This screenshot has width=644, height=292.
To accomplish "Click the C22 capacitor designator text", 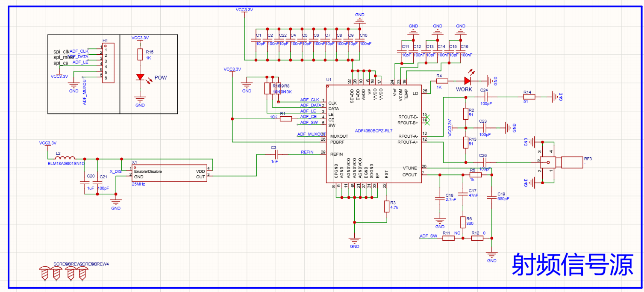I will click(283, 35).
